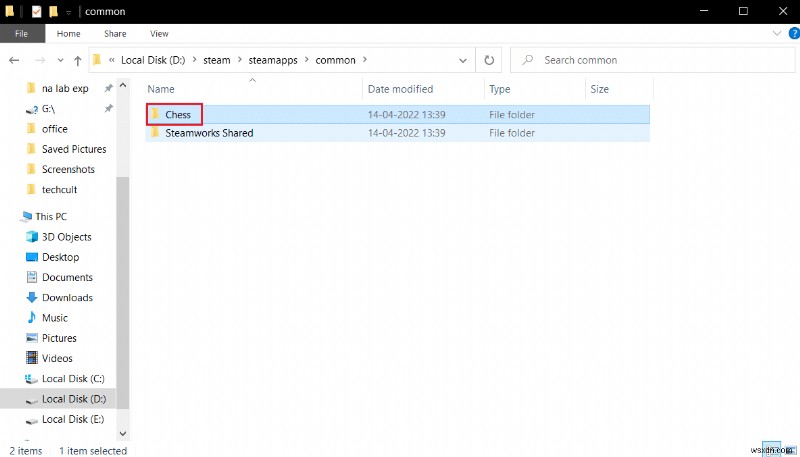Open Videos in navigation pane
Image resolution: width=800 pixels, height=457 pixels.
pyautogui.click(x=57, y=359)
